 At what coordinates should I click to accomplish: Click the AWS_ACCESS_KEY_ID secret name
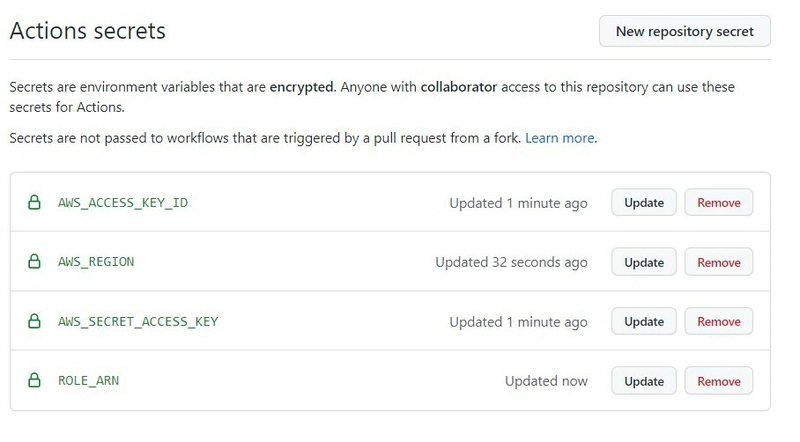123,203
